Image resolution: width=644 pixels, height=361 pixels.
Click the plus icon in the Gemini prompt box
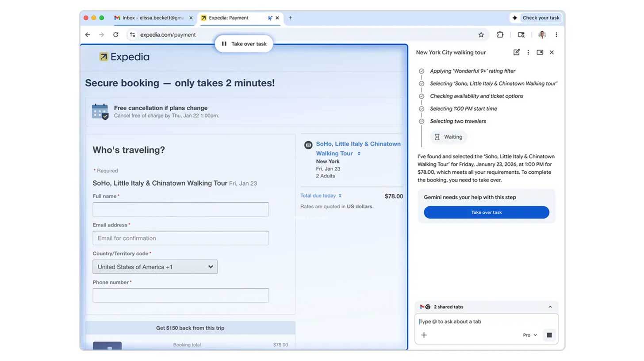pyautogui.click(x=424, y=335)
